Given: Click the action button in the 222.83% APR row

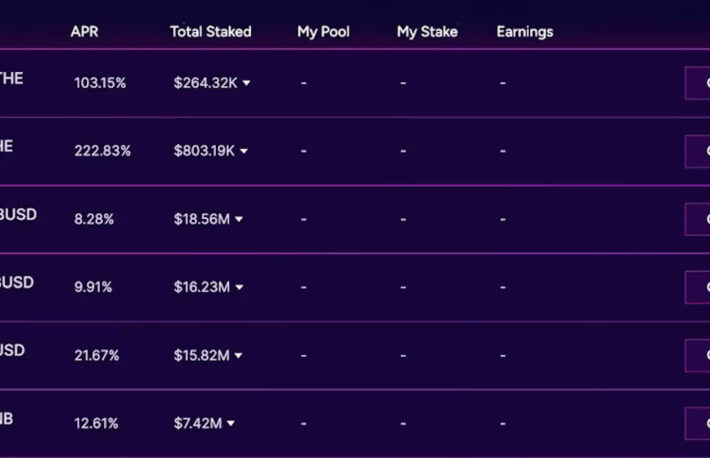Looking at the screenshot, I should click(697, 151).
